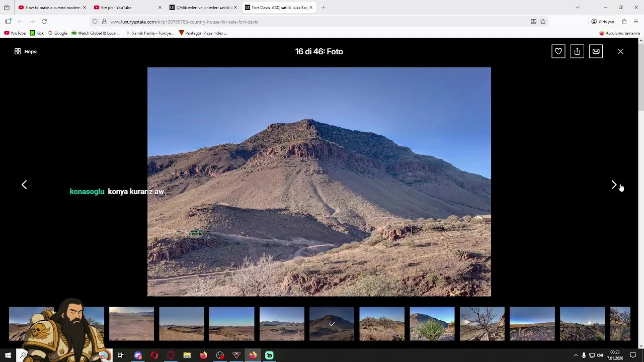Open the Sismik Harita bookmark

(x=149, y=33)
